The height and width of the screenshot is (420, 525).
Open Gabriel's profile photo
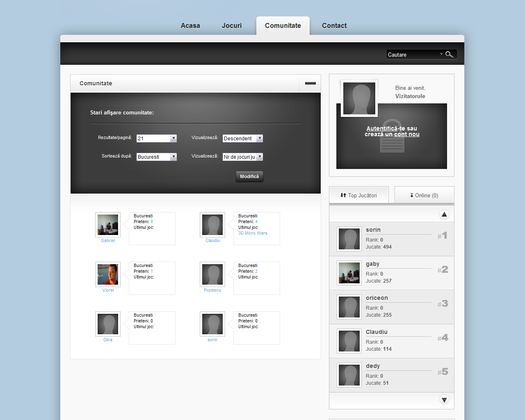point(108,225)
